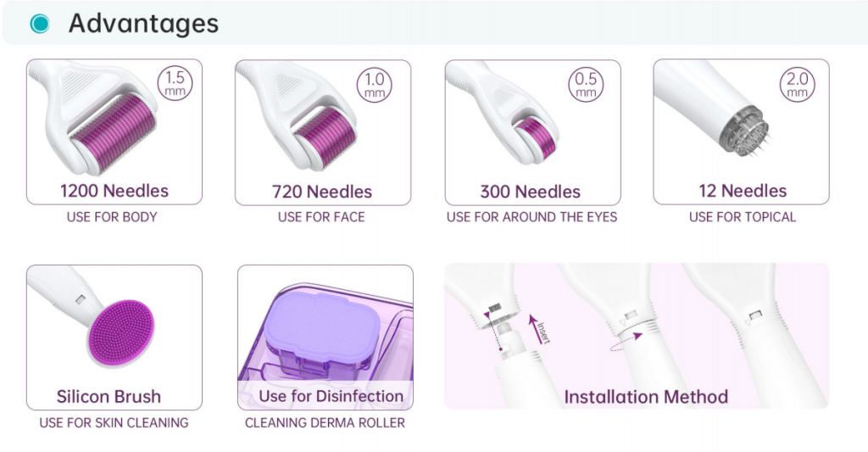
Task: Select the 1.0 mm size badge
Action: [x=374, y=85]
